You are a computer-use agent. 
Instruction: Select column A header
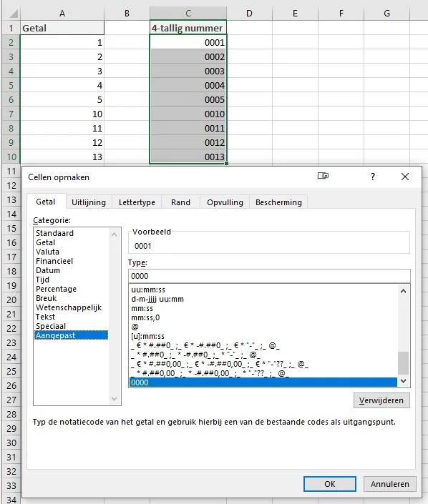coord(62,14)
